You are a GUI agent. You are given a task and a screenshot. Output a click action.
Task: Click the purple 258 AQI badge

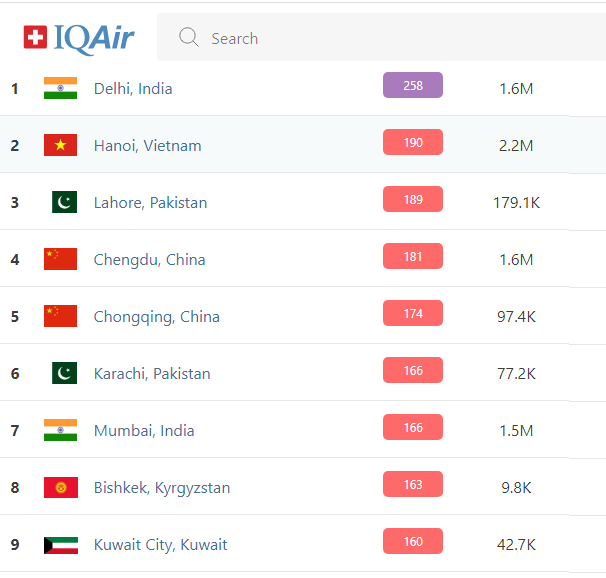[x=412, y=86]
